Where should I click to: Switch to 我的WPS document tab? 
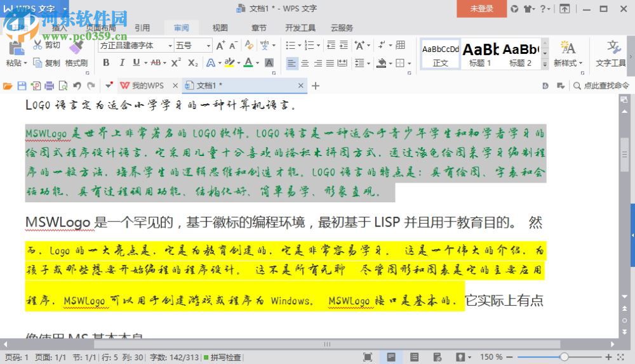coord(148,86)
